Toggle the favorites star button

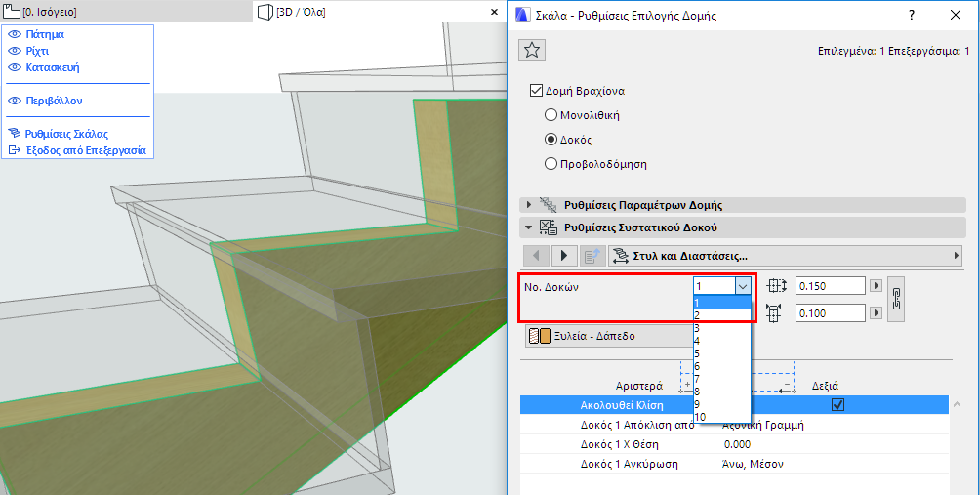point(532,50)
